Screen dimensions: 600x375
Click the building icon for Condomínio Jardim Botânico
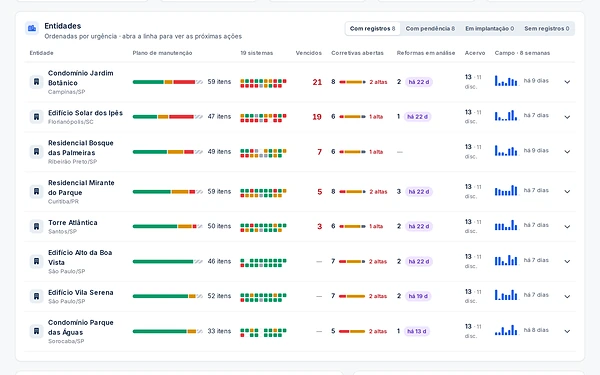coord(36,82)
